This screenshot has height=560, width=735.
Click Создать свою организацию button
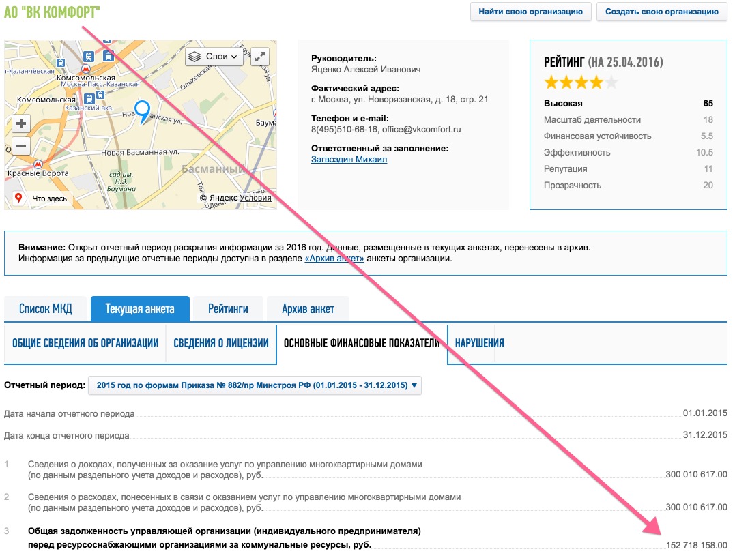[661, 12]
